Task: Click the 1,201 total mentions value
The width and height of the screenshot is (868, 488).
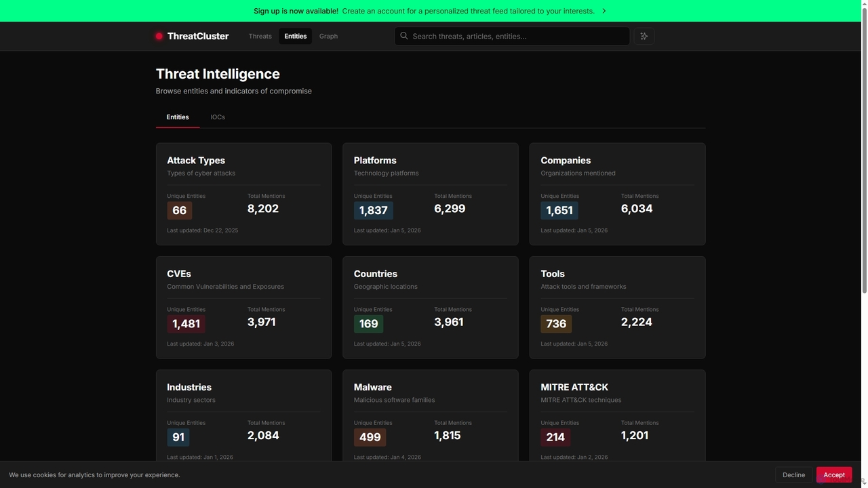Action: coord(635,435)
